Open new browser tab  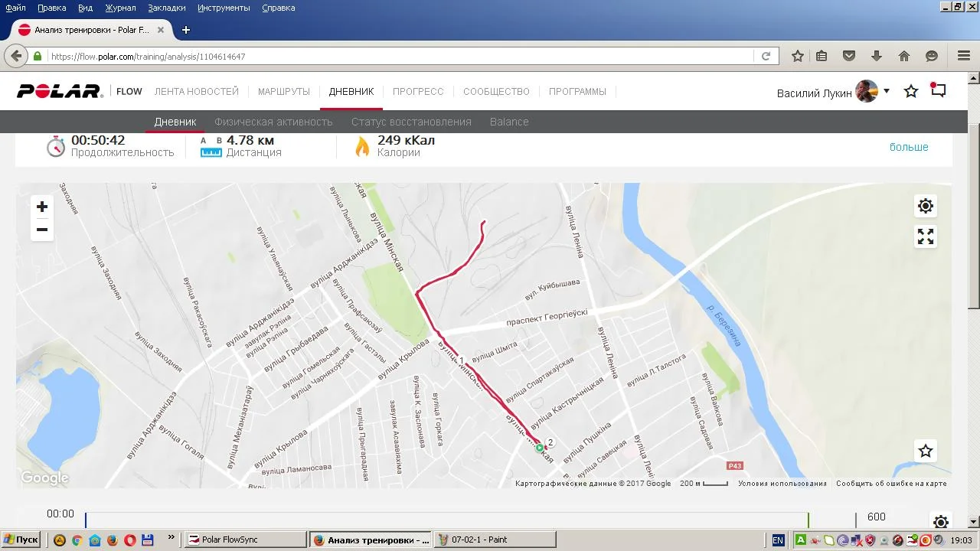(185, 30)
